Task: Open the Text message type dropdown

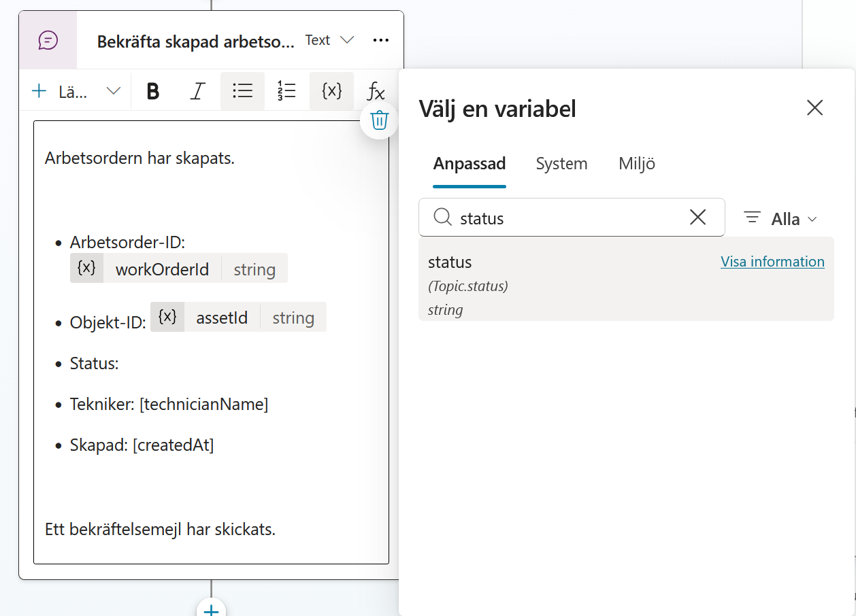Action: (329, 40)
